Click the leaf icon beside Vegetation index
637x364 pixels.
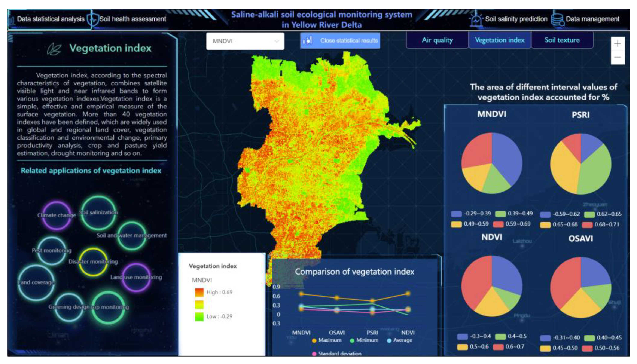pos(54,49)
